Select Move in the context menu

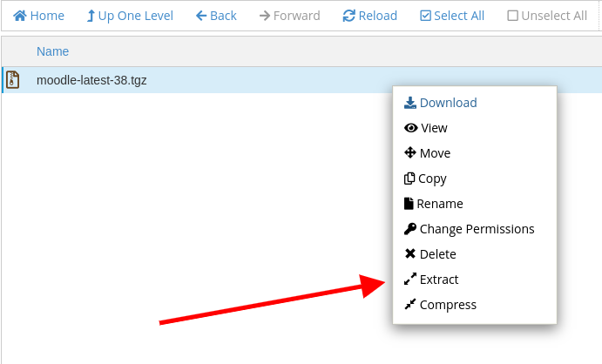[x=435, y=153]
